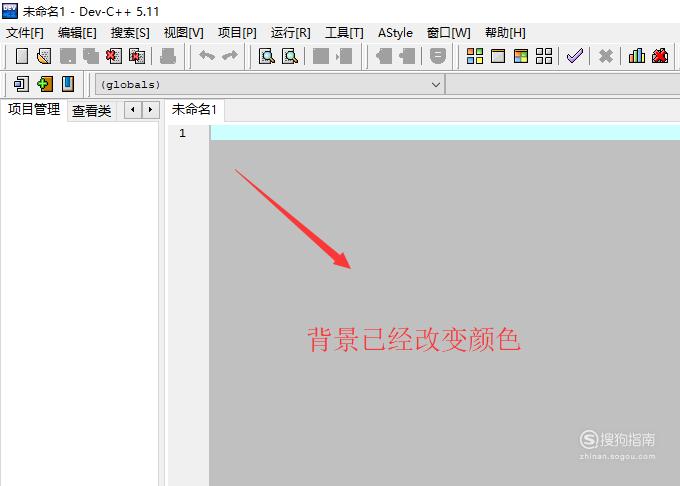The width and height of the screenshot is (680, 486).
Task: Click the Delete profiling information icon
Action: pos(660,56)
